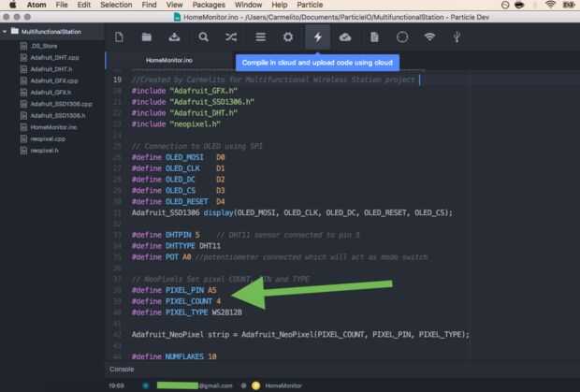Open settings with the gear toolbar icon
Viewport: 580px width, 392px height.
click(x=288, y=37)
